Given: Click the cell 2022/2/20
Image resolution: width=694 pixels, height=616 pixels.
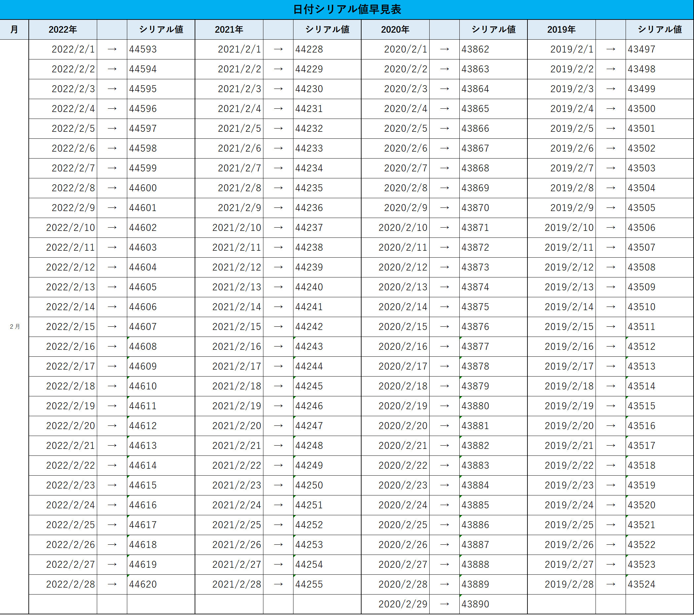Looking at the screenshot, I should click(x=63, y=426).
